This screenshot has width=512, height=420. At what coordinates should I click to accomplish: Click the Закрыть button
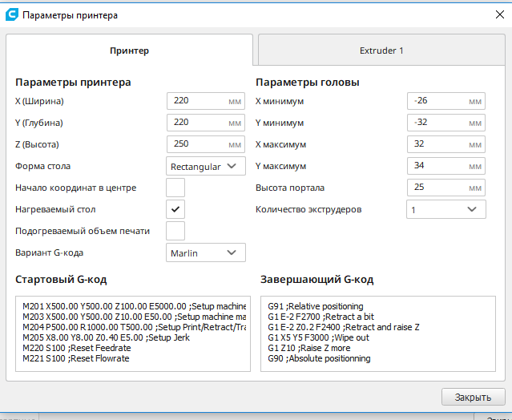[x=474, y=397]
